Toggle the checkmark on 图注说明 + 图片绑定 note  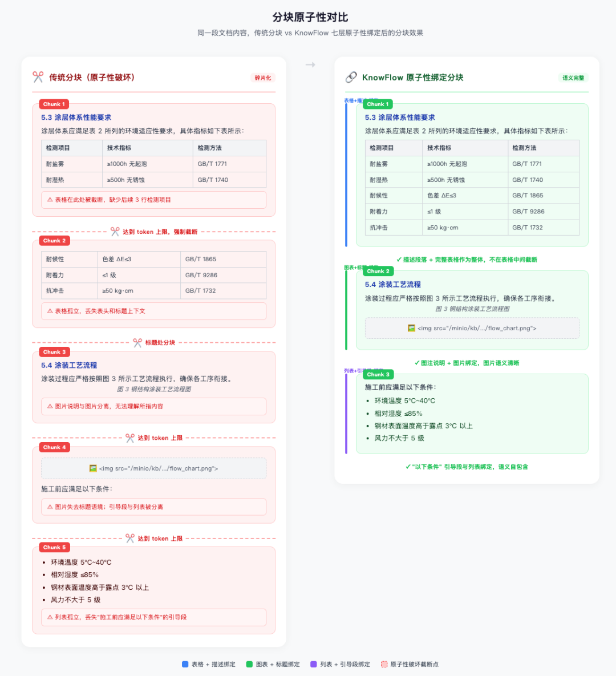[416, 362]
